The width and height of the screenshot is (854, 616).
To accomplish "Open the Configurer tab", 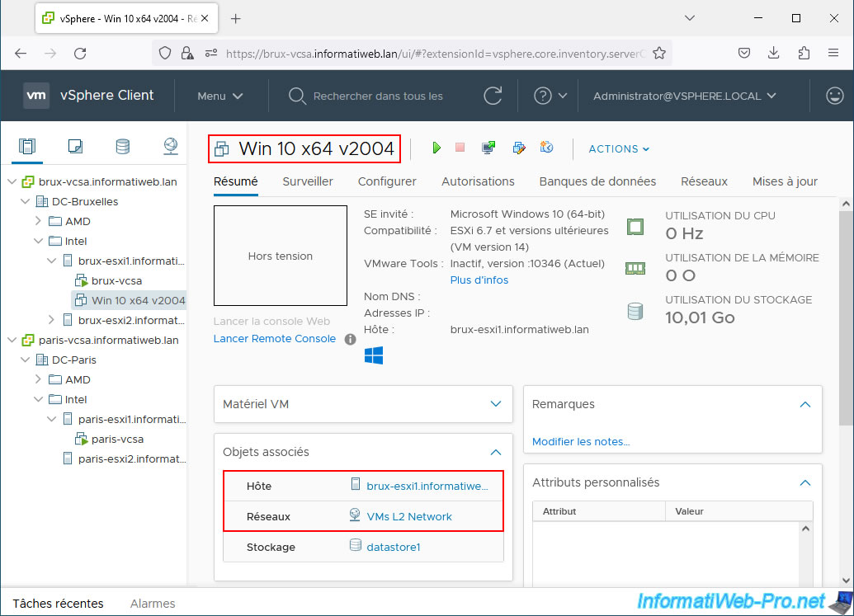I will coord(387,181).
